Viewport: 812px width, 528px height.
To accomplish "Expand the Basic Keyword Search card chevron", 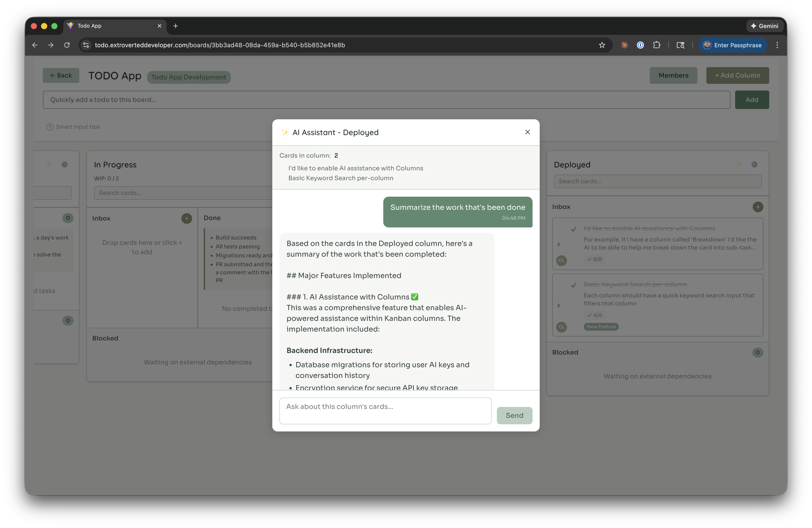I will (x=558, y=305).
